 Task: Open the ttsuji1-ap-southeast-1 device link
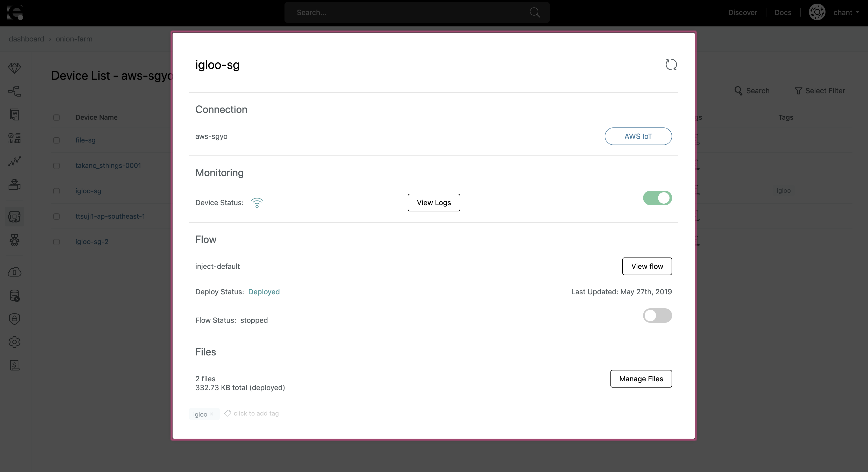pos(110,216)
